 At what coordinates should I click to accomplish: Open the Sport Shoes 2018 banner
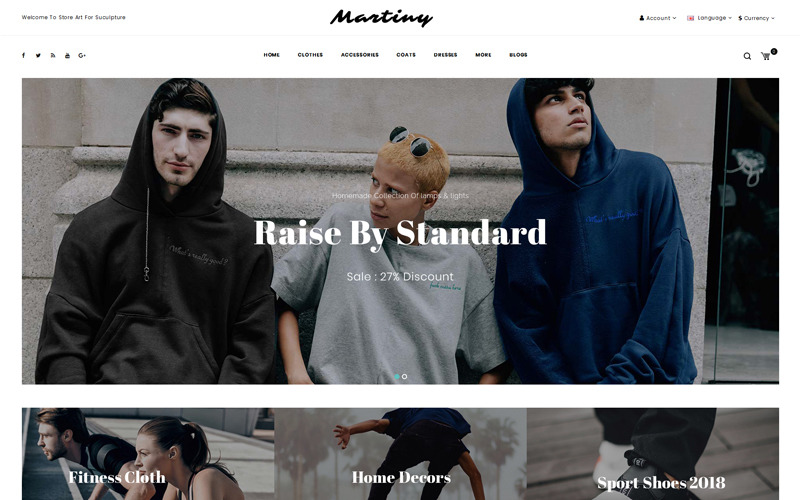[653, 454]
